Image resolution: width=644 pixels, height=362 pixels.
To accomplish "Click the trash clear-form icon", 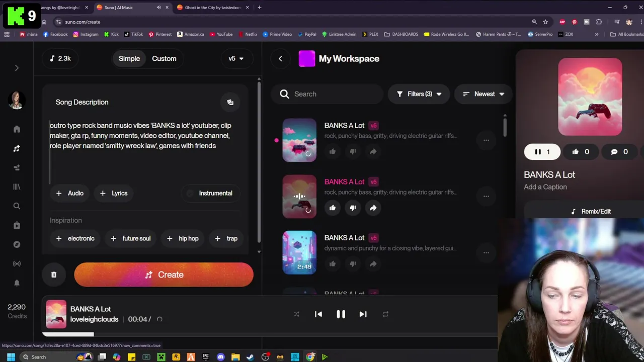I will [x=54, y=275].
